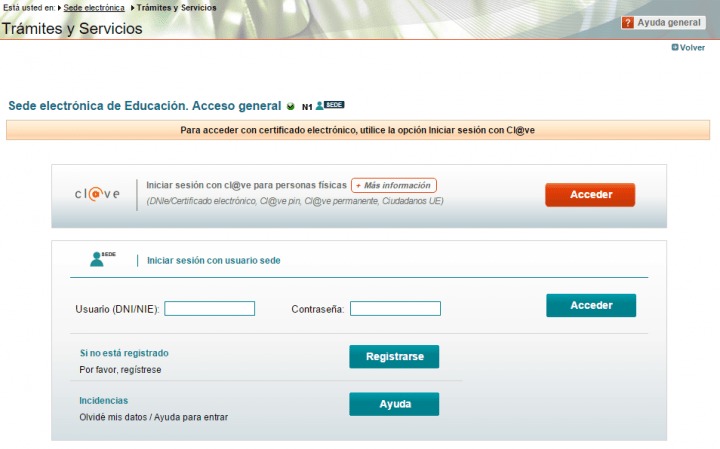The height and width of the screenshot is (449, 720).
Task: Click the Volver back arrow icon
Action: point(675,47)
